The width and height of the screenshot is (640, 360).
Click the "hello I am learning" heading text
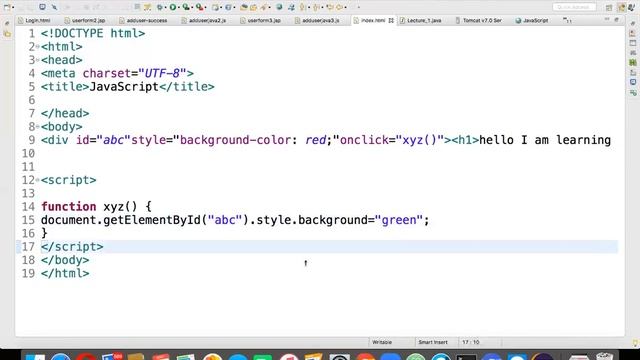pyautogui.click(x=545, y=140)
